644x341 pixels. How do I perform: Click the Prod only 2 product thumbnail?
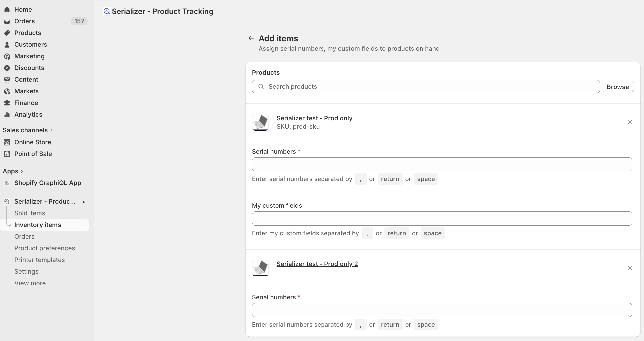260,268
